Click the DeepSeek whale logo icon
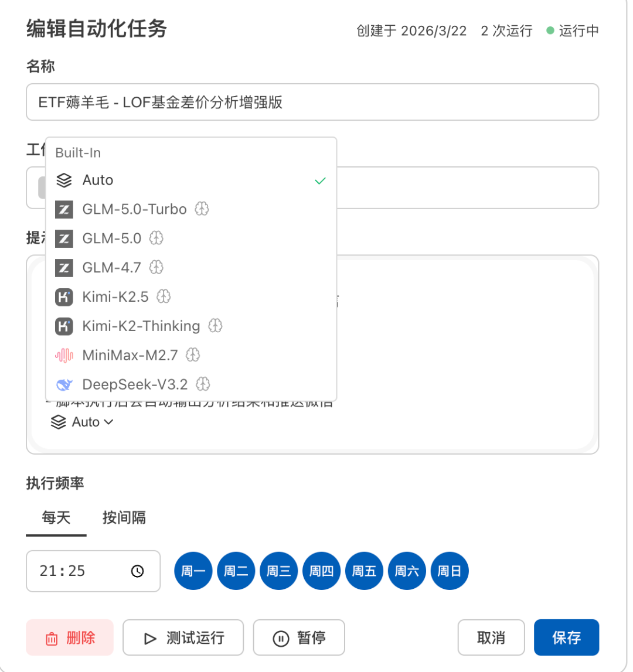Screen dimensions: 633x672 (64, 384)
